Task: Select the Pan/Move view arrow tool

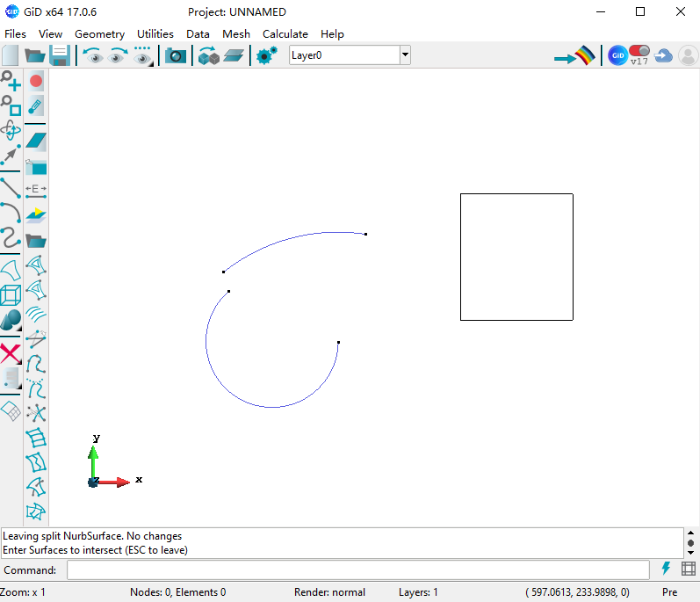Action: point(11,155)
